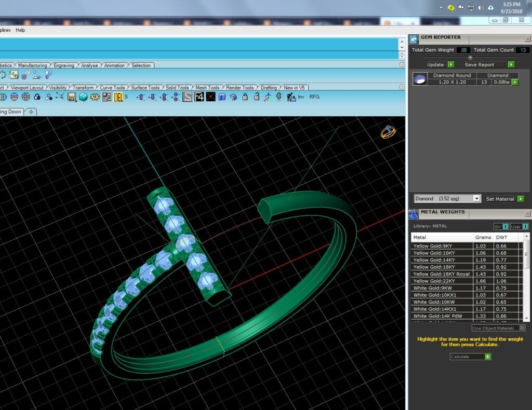This screenshot has width=532, height=410.
Task: Click the closed padlock Lock icon
Action: (x=245, y=97)
